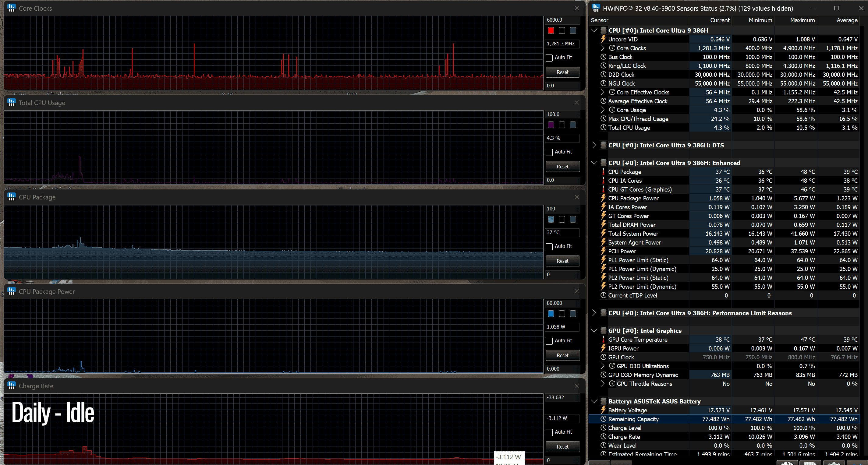Reset the Charge Rate graph
The width and height of the screenshot is (868, 465).
[x=562, y=446]
